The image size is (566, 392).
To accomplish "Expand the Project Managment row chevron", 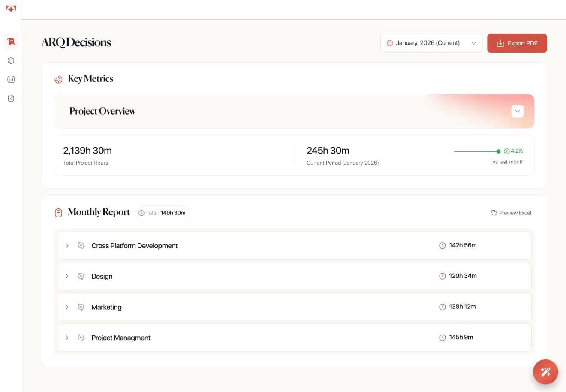I will [x=67, y=338].
